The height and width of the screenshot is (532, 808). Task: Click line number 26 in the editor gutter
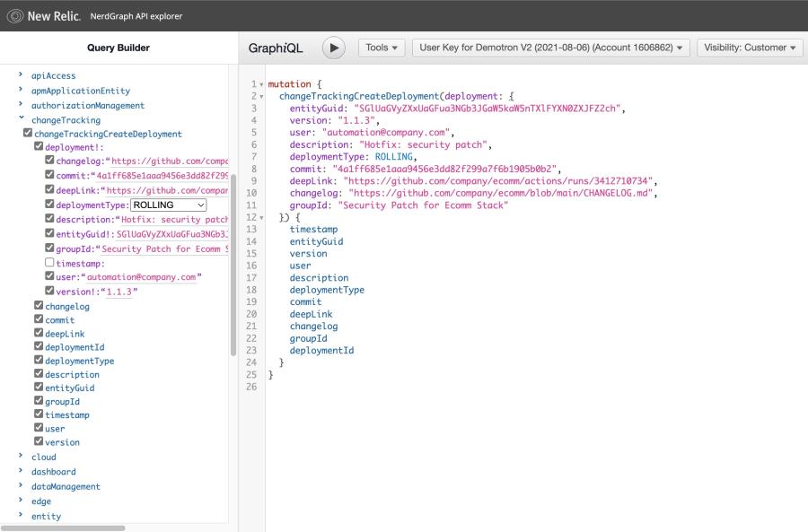251,387
